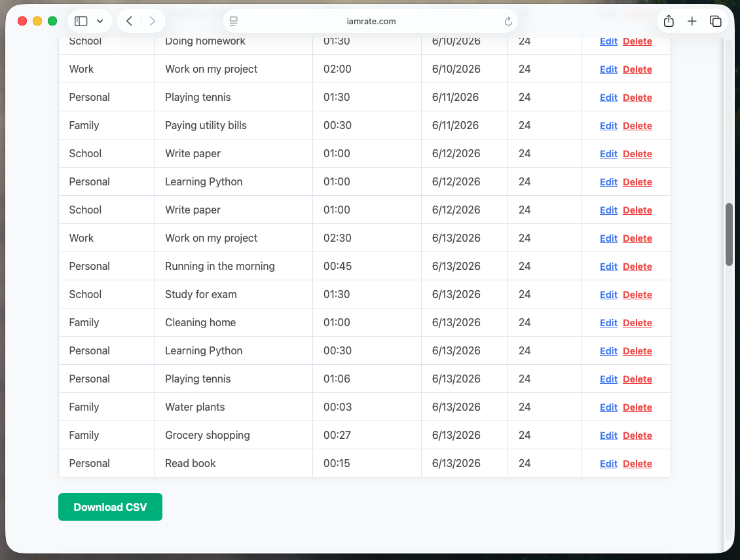Select the 'Read book' cell
The width and height of the screenshot is (740, 560).
coord(234,463)
